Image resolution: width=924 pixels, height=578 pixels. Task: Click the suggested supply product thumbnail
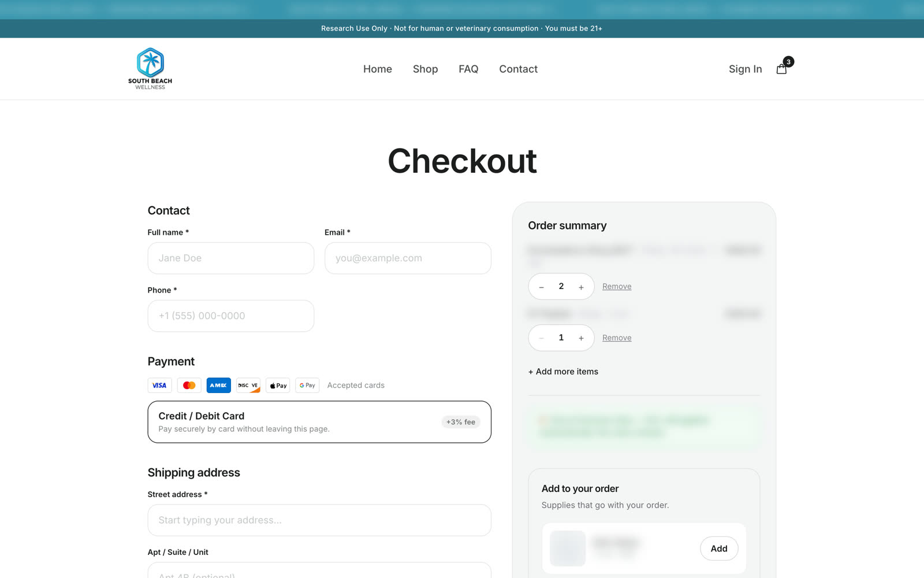[568, 549]
